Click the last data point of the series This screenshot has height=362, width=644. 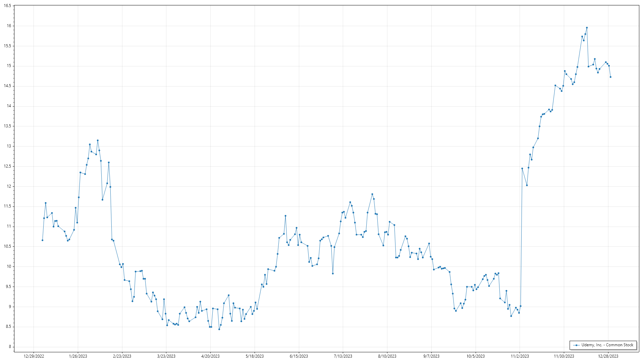(610, 77)
